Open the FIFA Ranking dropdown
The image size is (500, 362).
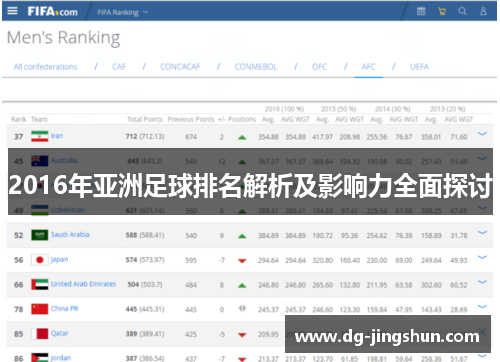(x=123, y=12)
